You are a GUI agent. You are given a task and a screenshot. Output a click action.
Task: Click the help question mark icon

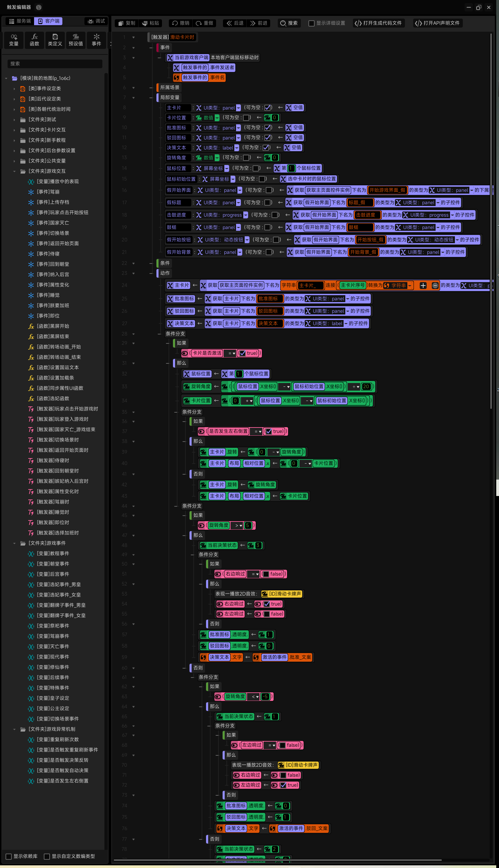click(39, 7)
